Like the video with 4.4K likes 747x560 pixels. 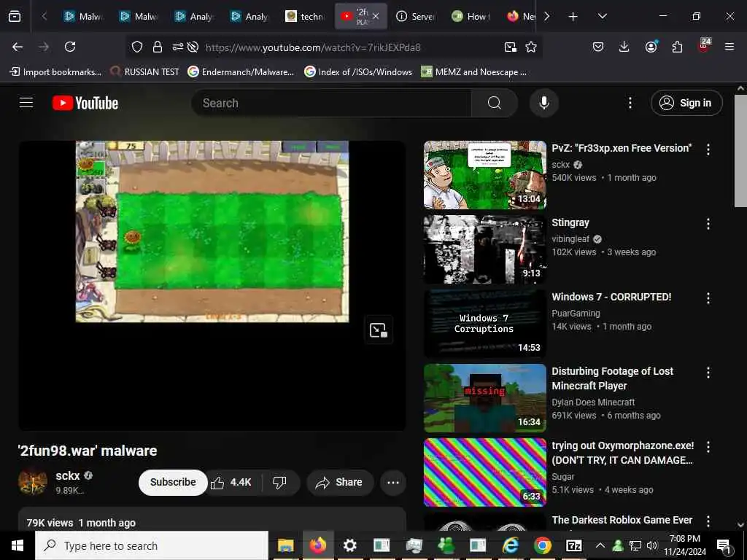(x=232, y=482)
